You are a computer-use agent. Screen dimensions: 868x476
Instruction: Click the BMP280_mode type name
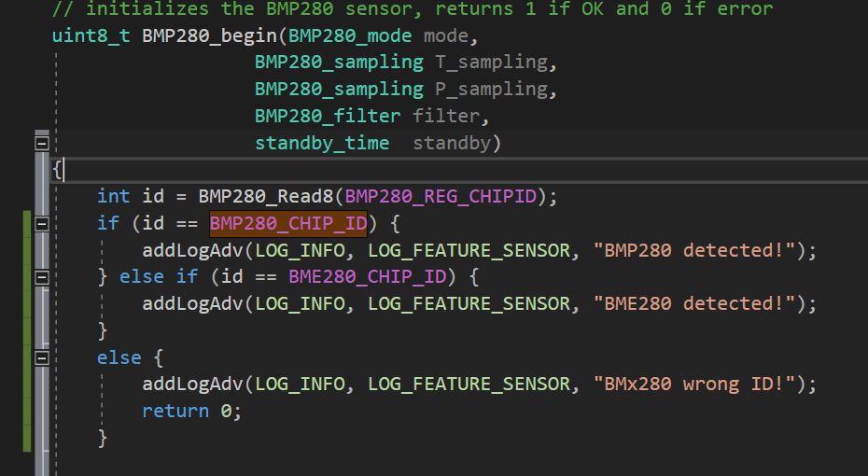[x=350, y=36]
